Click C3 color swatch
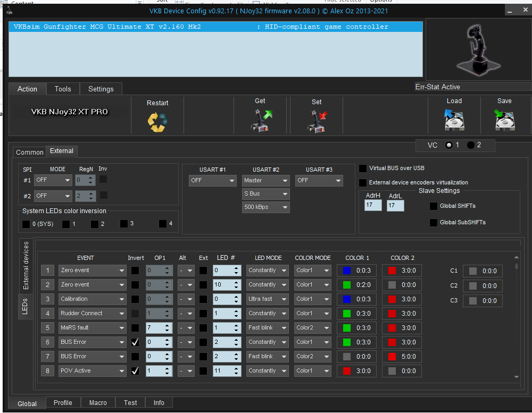Viewport: 532px width, 413px height. click(x=472, y=301)
